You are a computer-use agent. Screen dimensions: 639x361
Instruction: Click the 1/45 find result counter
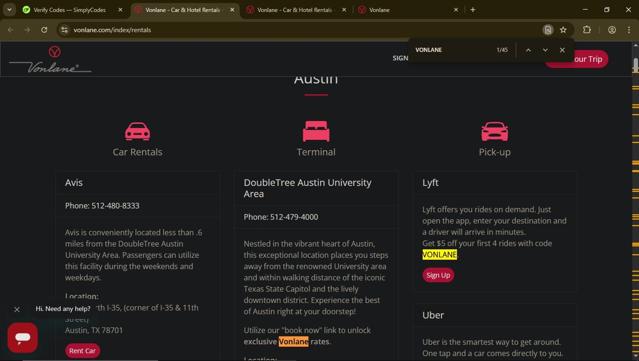(502, 50)
